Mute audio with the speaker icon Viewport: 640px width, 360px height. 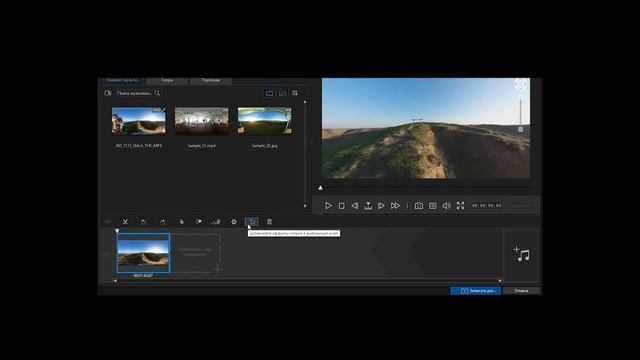point(447,206)
